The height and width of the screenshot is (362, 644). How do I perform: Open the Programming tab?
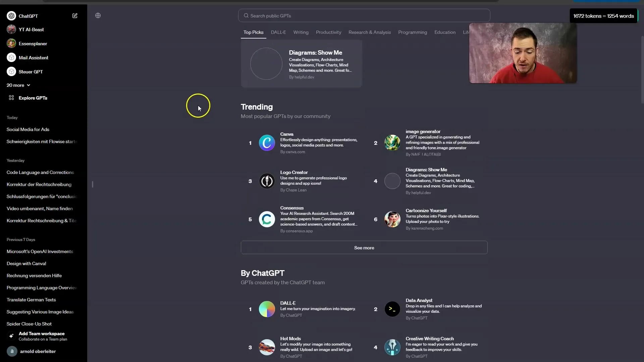click(x=413, y=32)
